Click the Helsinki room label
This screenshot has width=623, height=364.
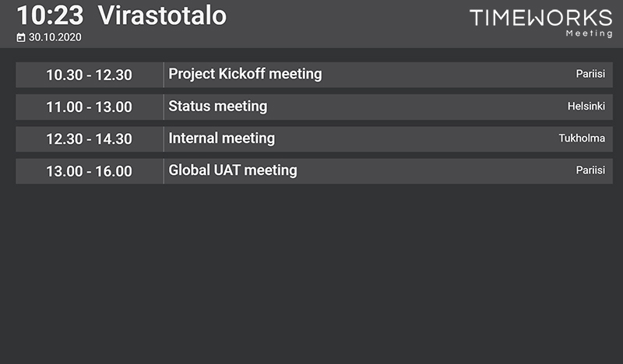586,106
